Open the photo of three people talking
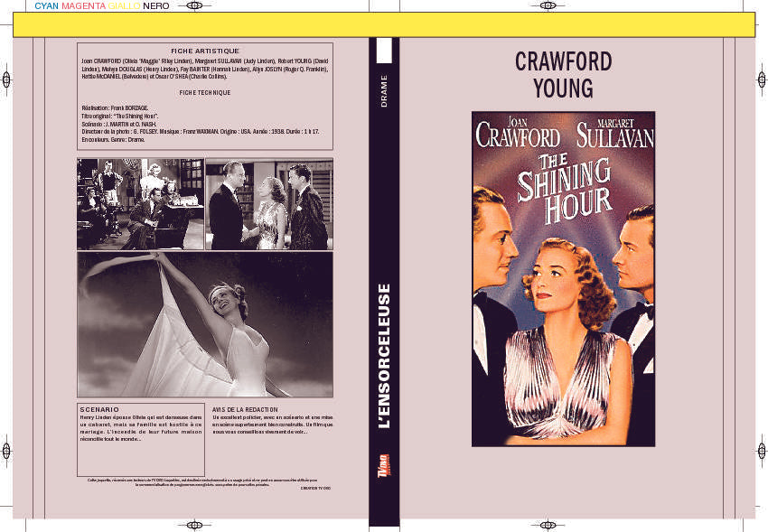The image size is (768, 532). [268, 204]
